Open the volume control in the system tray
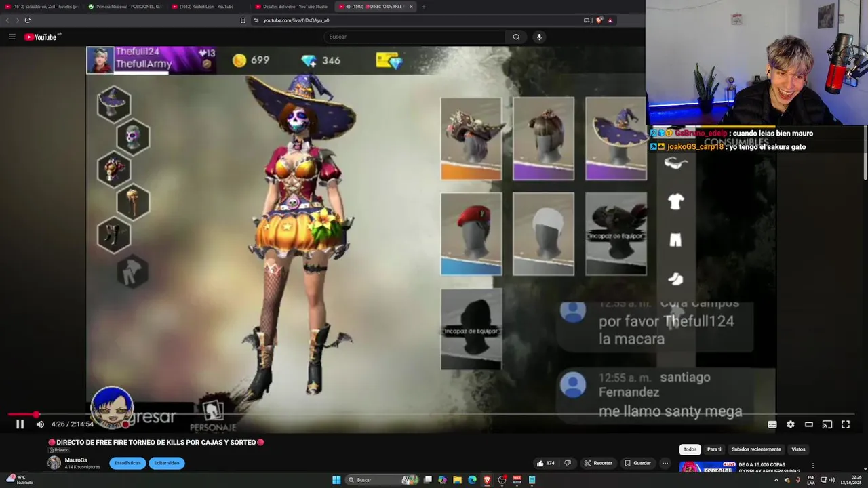The image size is (868, 488). tap(832, 480)
